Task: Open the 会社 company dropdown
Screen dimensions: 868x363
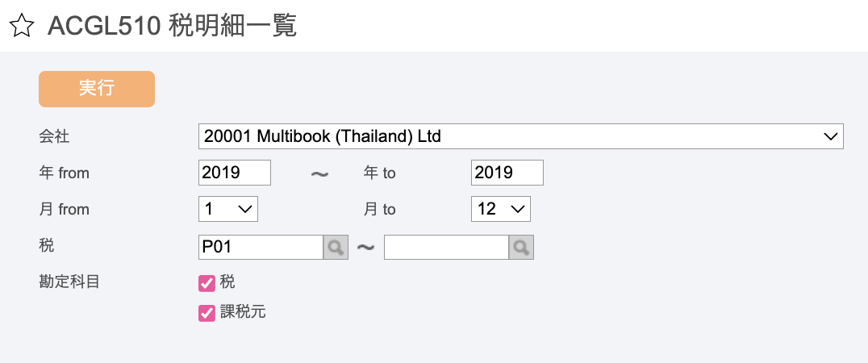Action: 520,136
